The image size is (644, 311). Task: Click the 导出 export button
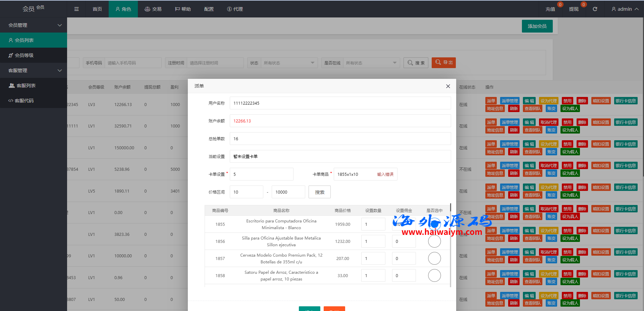443,63
